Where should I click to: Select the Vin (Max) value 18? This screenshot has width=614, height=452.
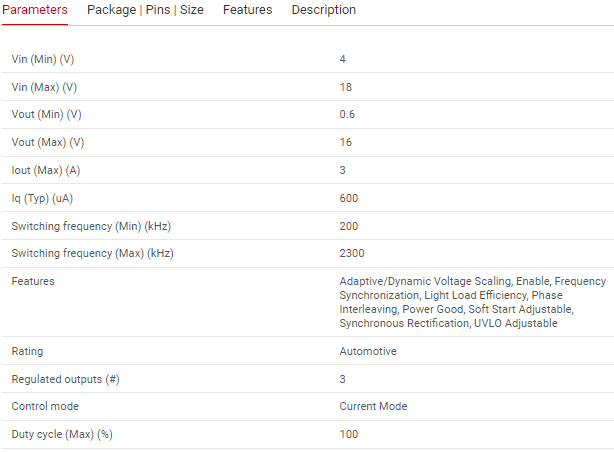pyautogui.click(x=346, y=87)
